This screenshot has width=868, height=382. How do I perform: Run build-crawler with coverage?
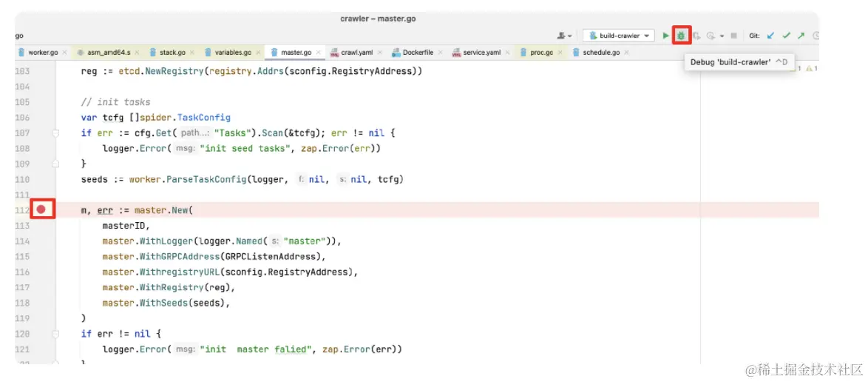coord(697,36)
